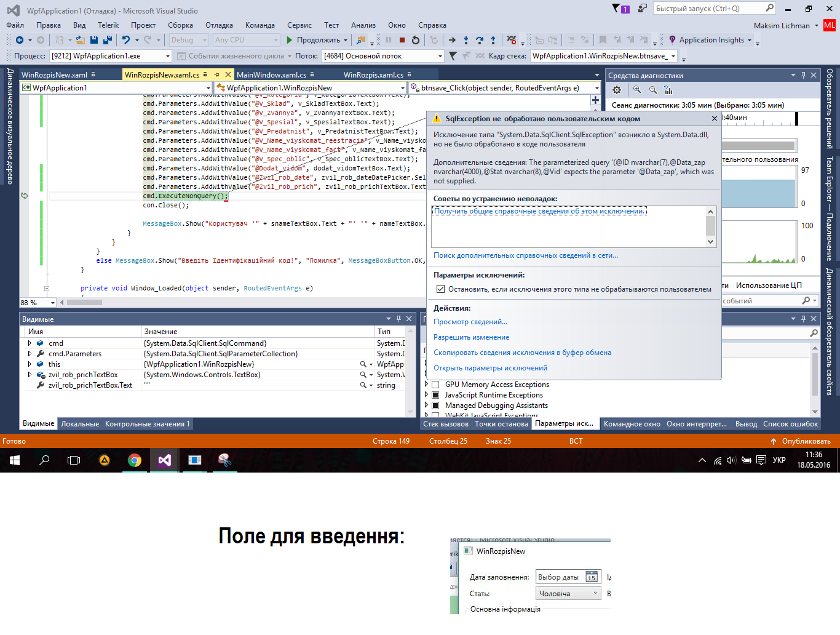Expand the Managed Debugging Assistants node
840x635 pixels.
point(426,405)
